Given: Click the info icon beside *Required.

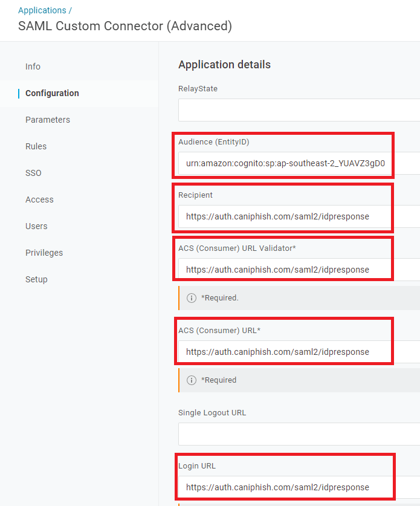Looking at the screenshot, I should pyautogui.click(x=192, y=298).
